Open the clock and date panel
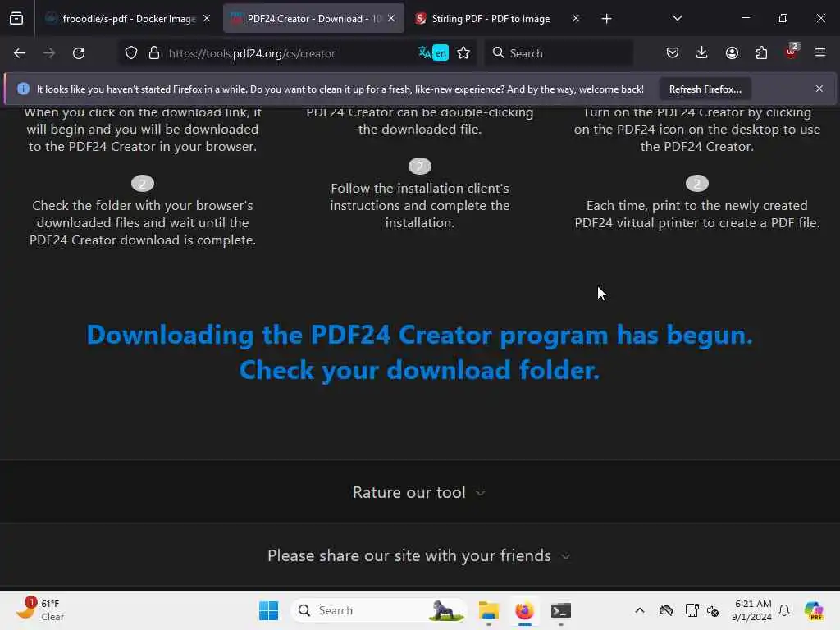 click(751, 610)
